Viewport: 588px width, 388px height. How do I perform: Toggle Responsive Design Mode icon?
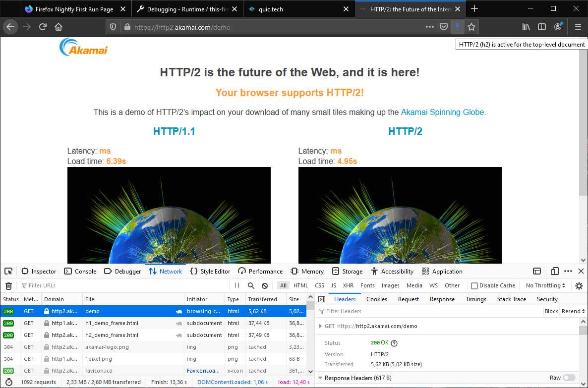pyautogui.click(x=555, y=272)
